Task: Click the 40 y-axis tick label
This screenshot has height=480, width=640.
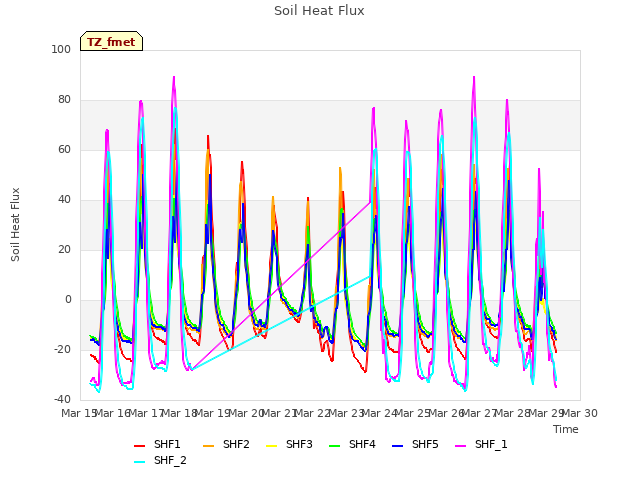Action: tap(64, 200)
